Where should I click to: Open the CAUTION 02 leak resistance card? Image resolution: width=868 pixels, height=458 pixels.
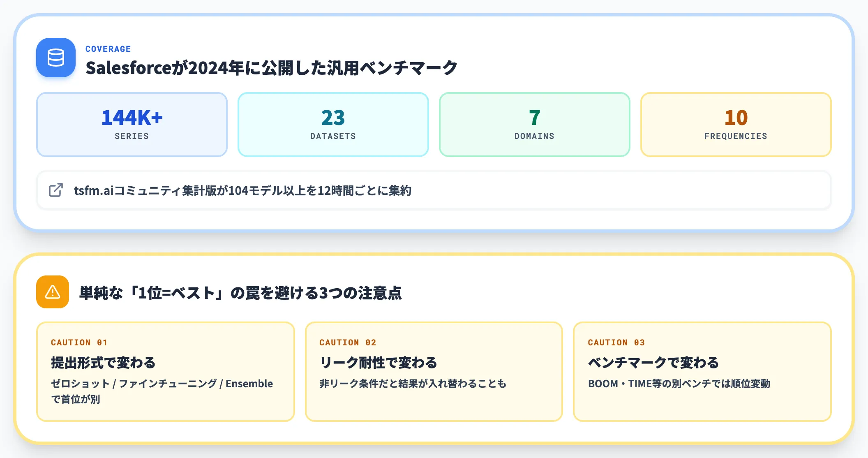pyautogui.click(x=434, y=372)
